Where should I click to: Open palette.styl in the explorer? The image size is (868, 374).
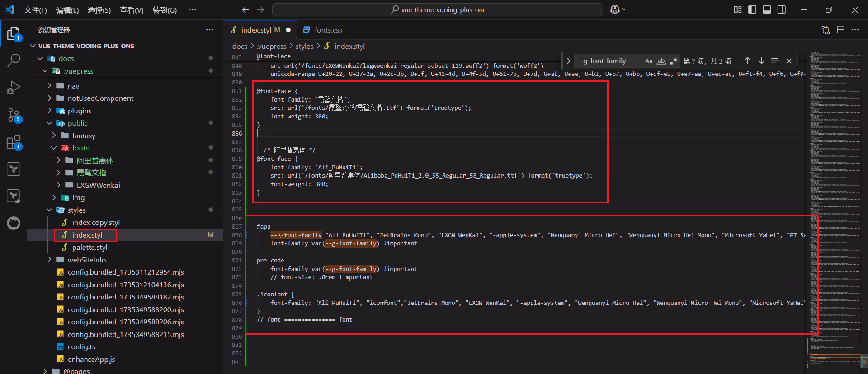click(x=90, y=248)
